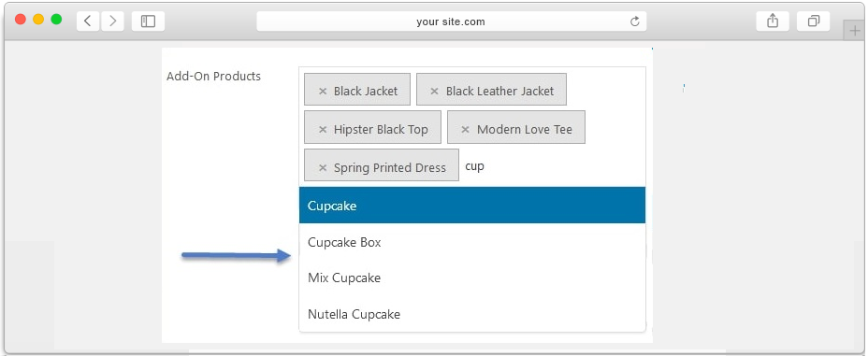This screenshot has height=356, width=868.
Task: Pick Mix Cupcake from the results
Action: tap(472, 278)
